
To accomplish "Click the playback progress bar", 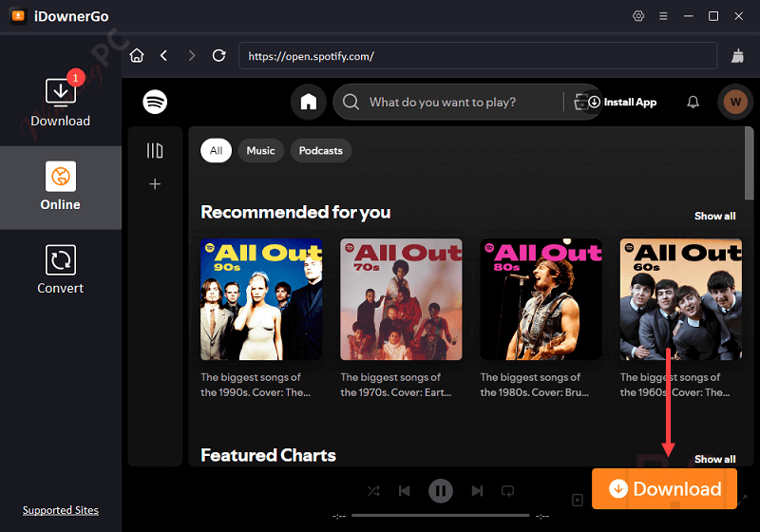I will pyautogui.click(x=439, y=516).
